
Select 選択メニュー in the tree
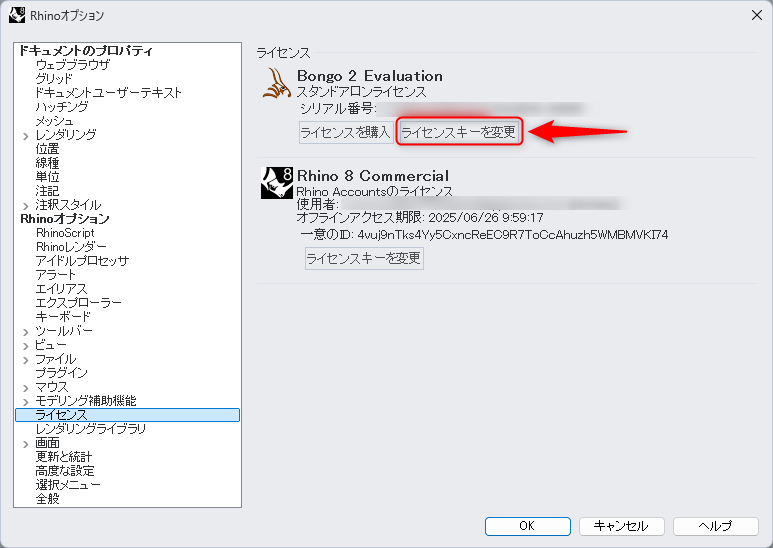pos(68,485)
